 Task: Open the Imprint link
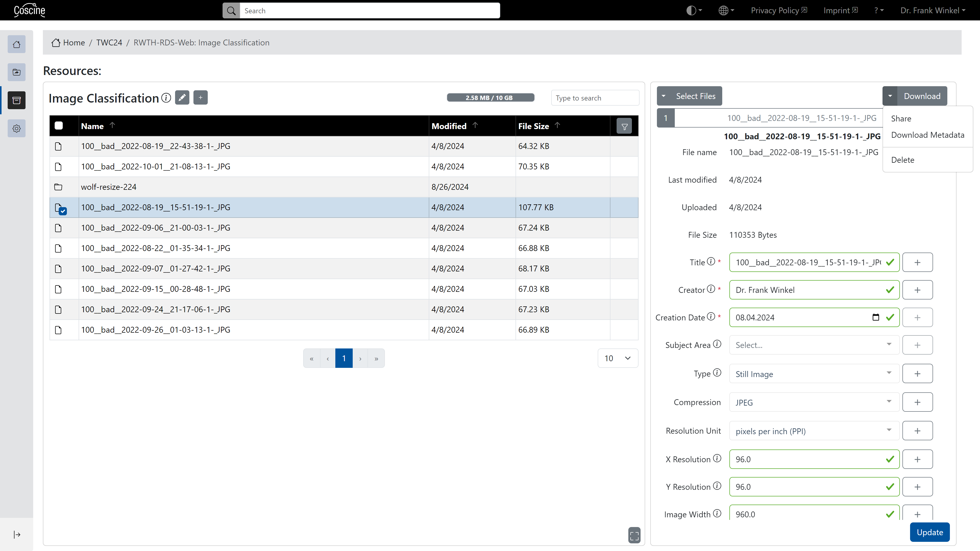(x=840, y=10)
